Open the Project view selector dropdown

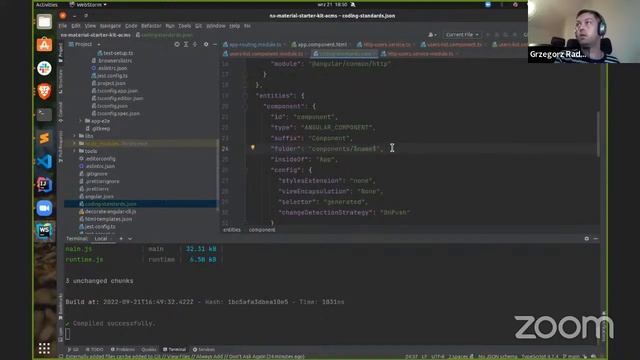[84, 44]
